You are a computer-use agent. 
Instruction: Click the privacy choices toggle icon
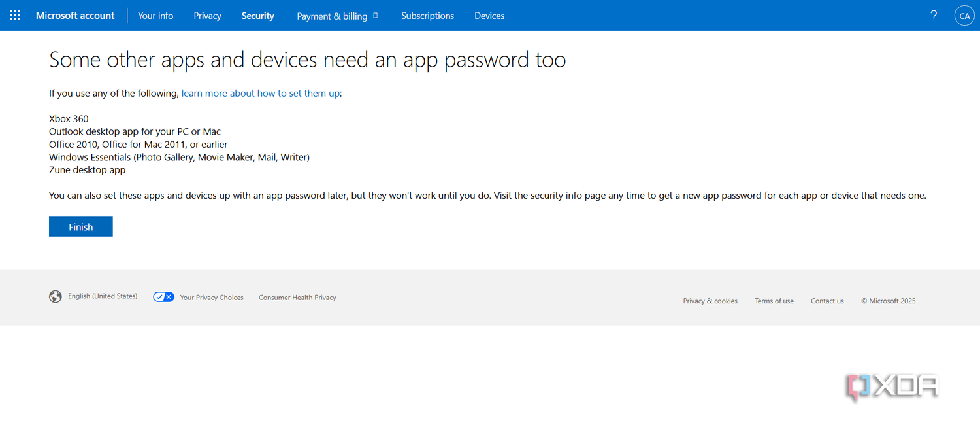164,297
